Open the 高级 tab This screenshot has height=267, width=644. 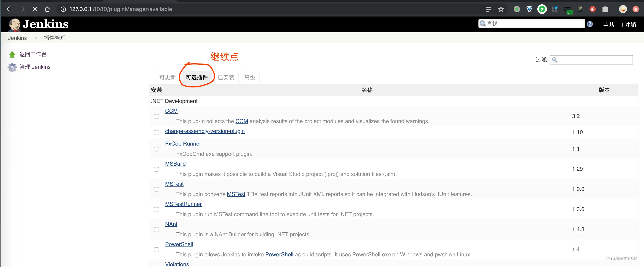tap(250, 77)
